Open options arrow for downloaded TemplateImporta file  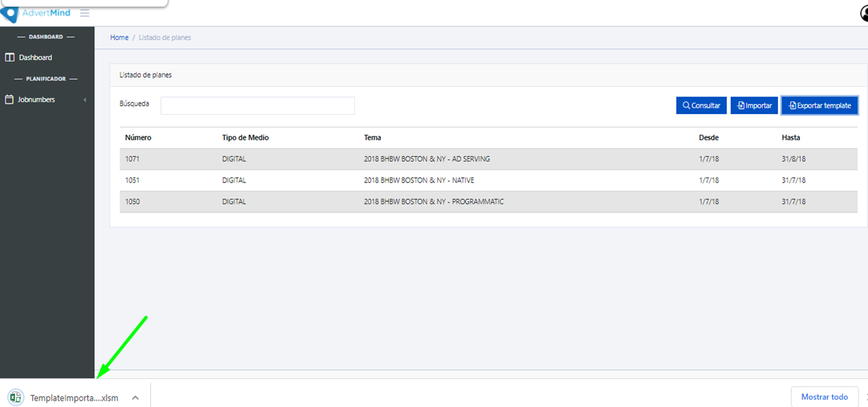tap(136, 397)
